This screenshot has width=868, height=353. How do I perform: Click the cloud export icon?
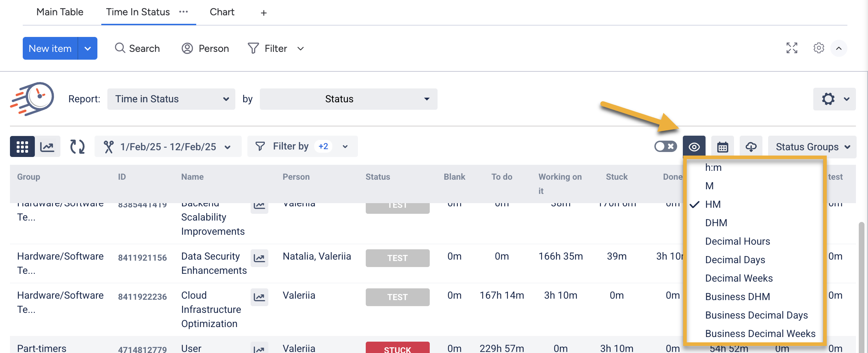click(x=751, y=147)
